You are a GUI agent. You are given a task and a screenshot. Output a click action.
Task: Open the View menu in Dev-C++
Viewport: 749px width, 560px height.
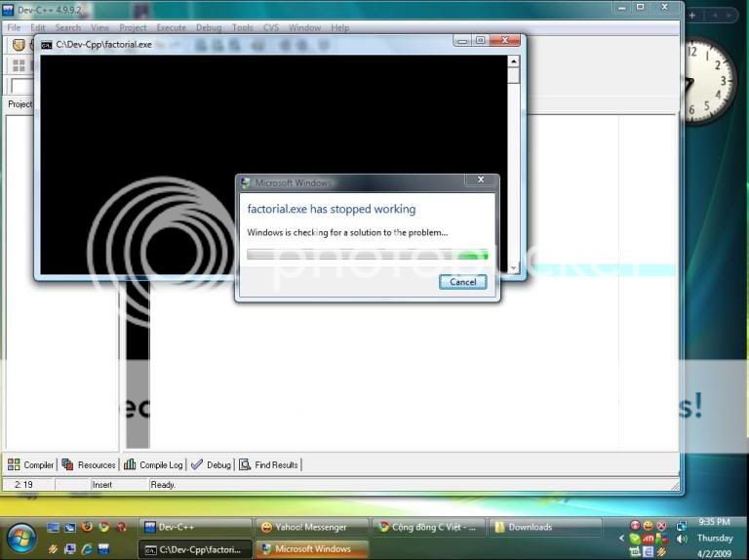click(99, 27)
